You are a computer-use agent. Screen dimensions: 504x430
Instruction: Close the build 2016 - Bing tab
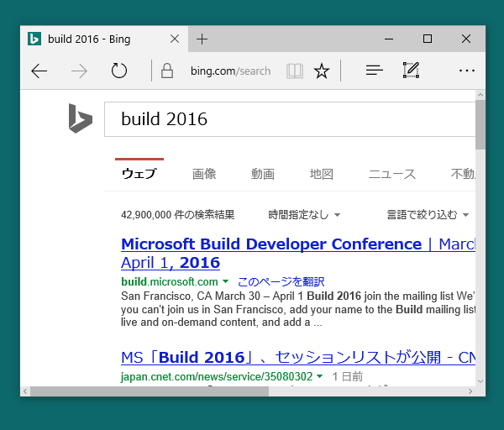(x=175, y=39)
